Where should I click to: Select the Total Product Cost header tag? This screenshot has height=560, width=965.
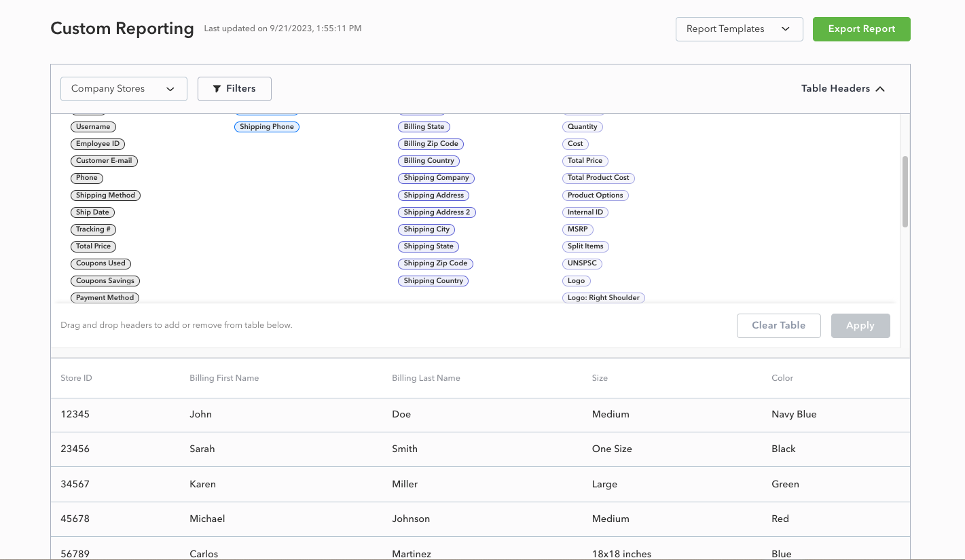click(x=598, y=178)
